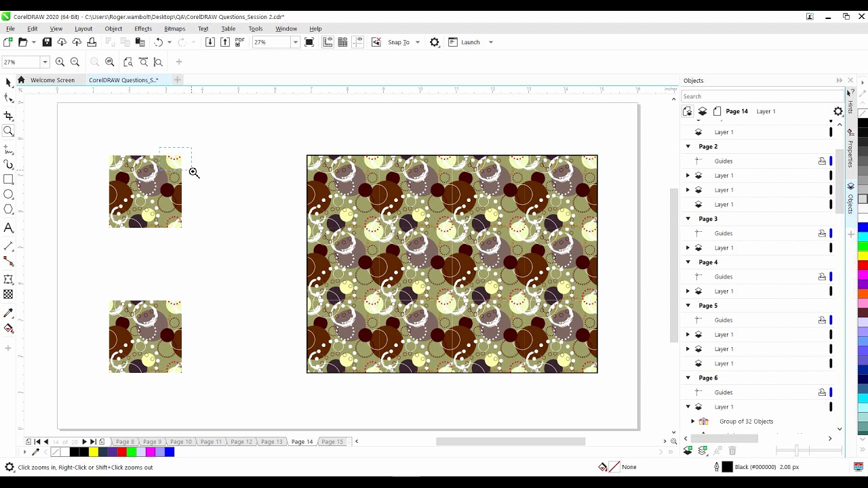This screenshot has width=868, height=488.
Task: Open the Launch dropdown arrow
Action: pos(491,42)
